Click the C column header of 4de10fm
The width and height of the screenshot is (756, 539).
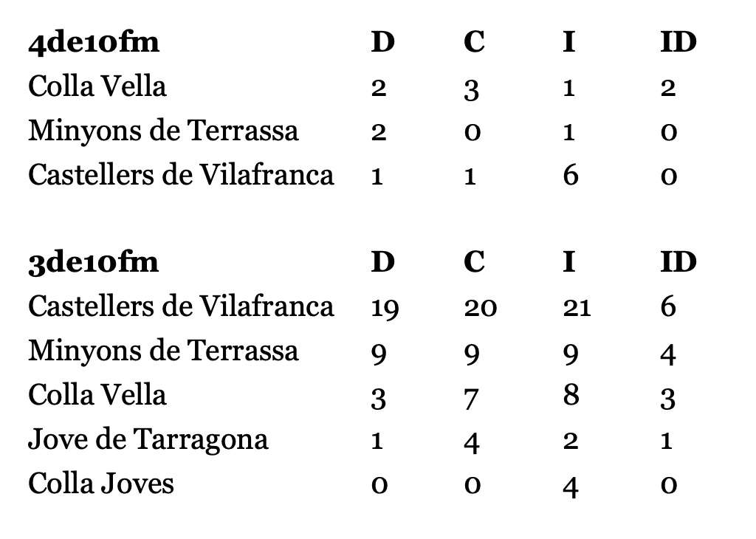[x=474, y=42]
